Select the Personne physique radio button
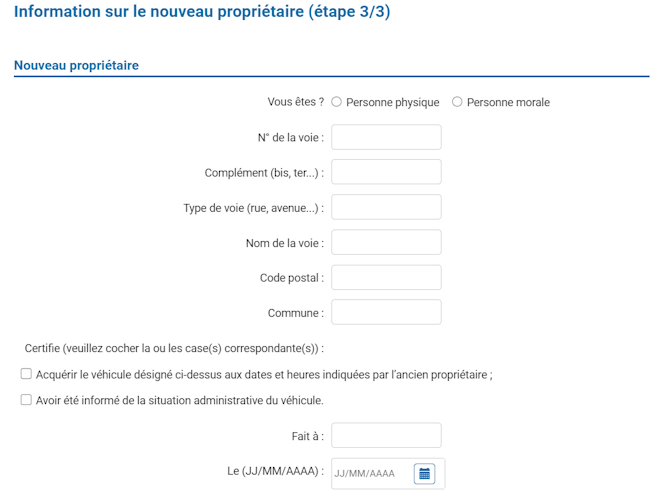Screen dimensions: 671x500 coord(336,102)
